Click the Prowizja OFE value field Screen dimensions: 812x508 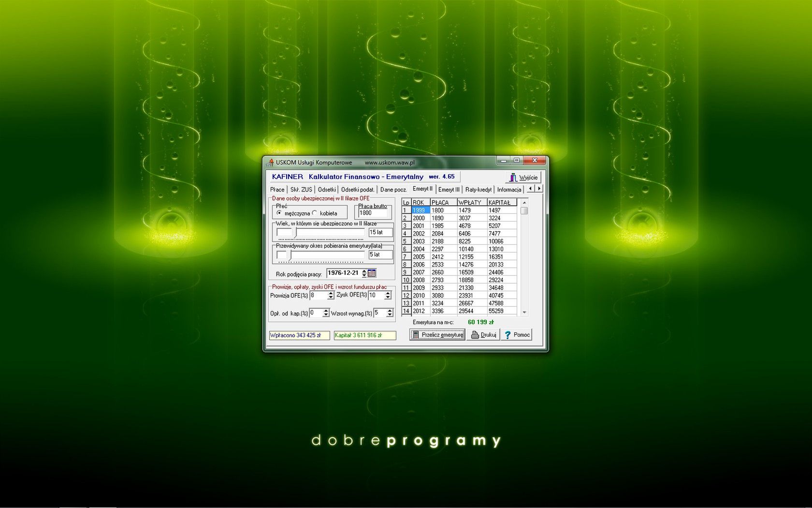[319, 295]
